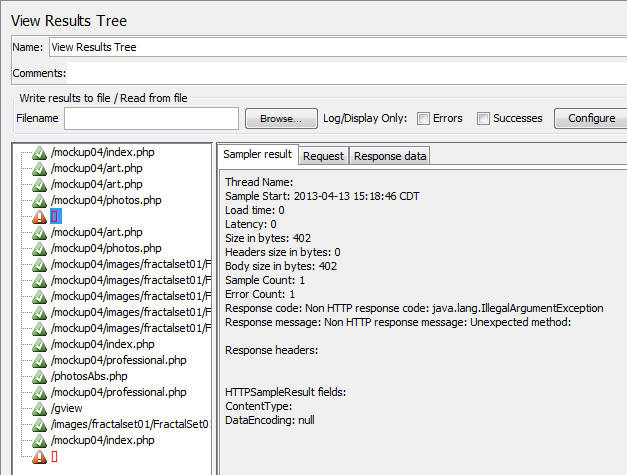This screenshot has height=475, width=627.
Task: Click the green icon of the topmost /mockup04/index.php
Action: pyautogui.click(x=39, y=152)
